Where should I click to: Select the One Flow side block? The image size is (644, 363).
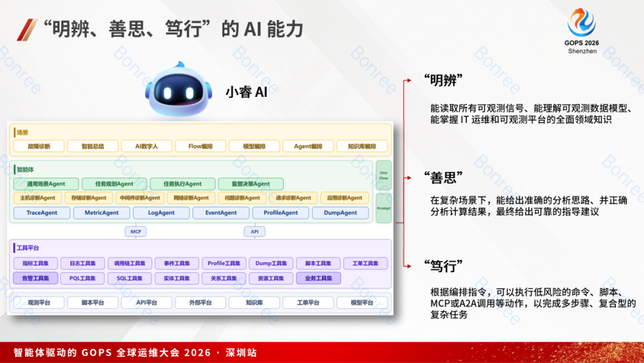[383, 175]
